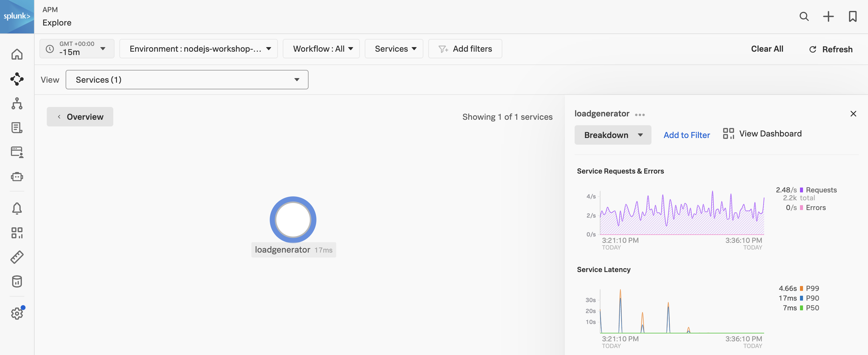The height and width of the screenshot is (355, 868).
Task: Select the loadgenerator service node
Action: click(293, 219)
